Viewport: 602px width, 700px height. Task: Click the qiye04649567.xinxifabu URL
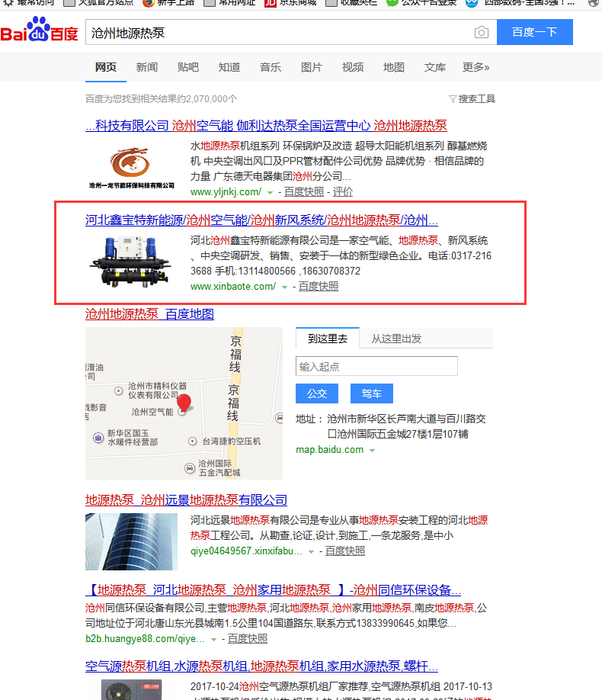(x=246, y=551)
